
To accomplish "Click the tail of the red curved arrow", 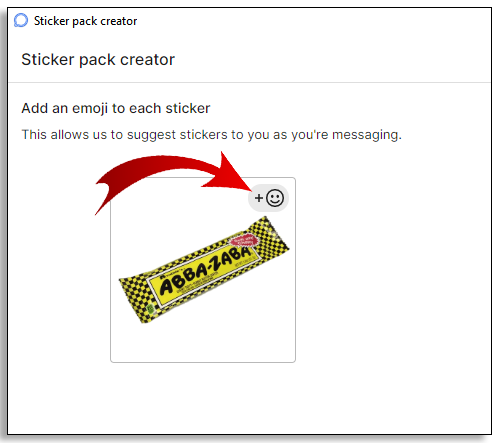I will pyautogui.click(x=105, y=192).
